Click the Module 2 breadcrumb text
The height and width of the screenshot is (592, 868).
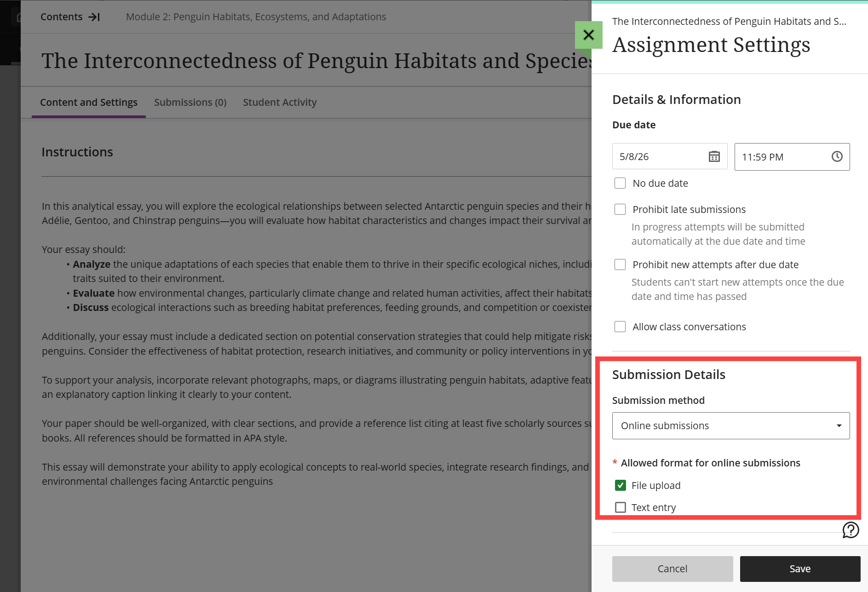[256, 17]
